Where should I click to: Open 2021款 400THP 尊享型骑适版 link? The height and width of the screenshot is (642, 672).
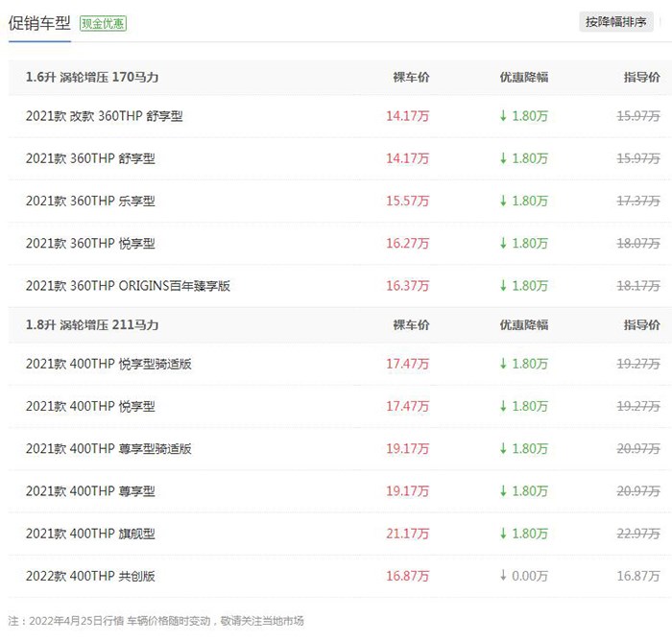(x=108, y=448)
